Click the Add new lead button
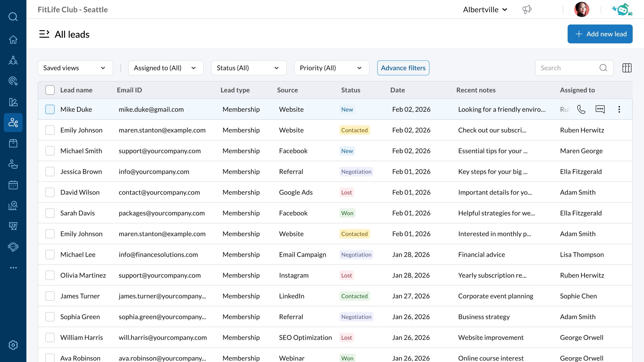Screen dimensions: 644x362 (x=600, y=34)
